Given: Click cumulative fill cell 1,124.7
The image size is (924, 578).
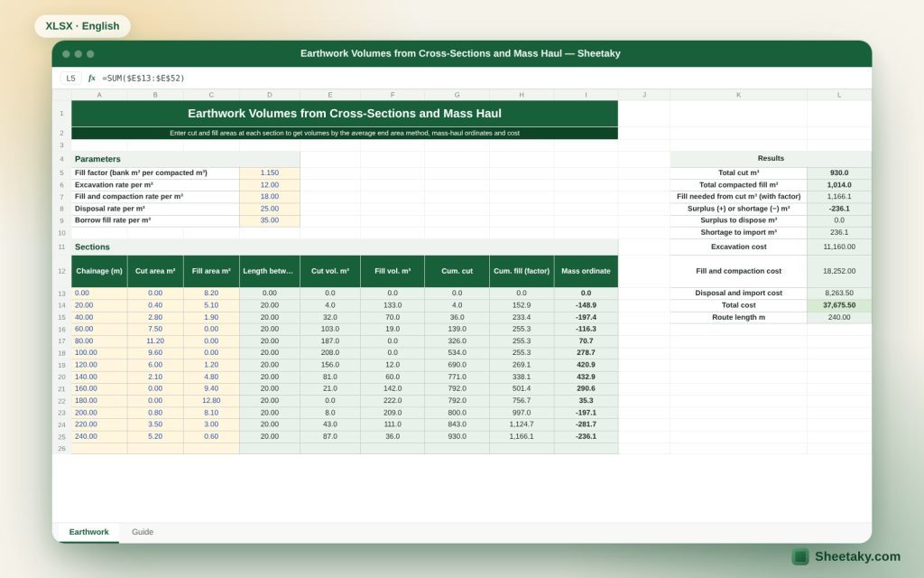Looking at the screenshot, I should tap(522, 424).
